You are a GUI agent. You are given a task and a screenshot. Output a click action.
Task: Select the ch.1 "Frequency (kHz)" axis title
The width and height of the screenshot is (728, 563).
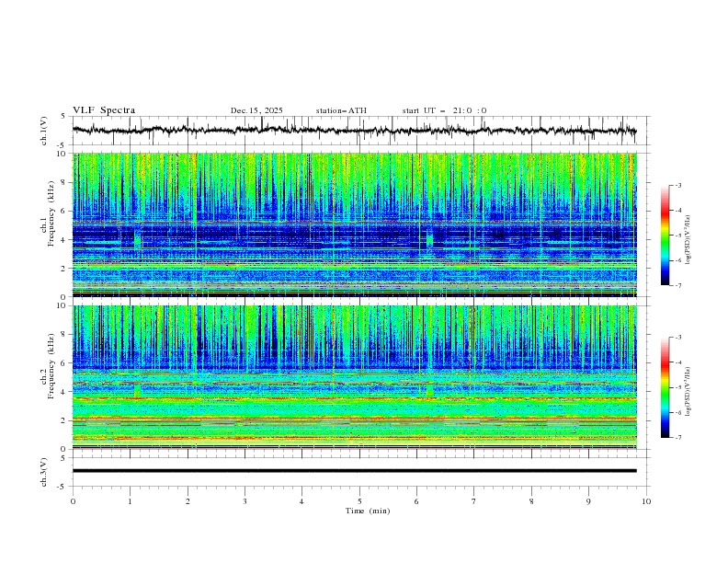51,213
